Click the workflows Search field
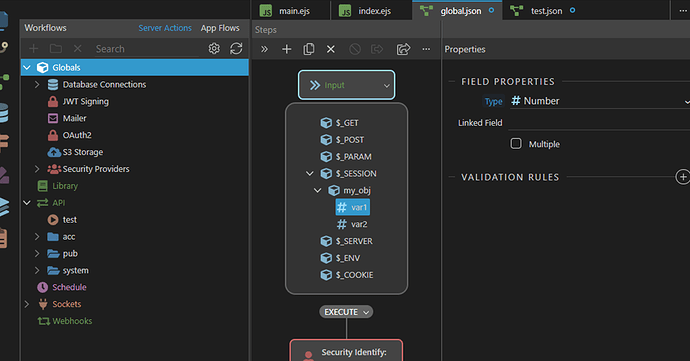690x361 pixels. [x=147, y=49]
